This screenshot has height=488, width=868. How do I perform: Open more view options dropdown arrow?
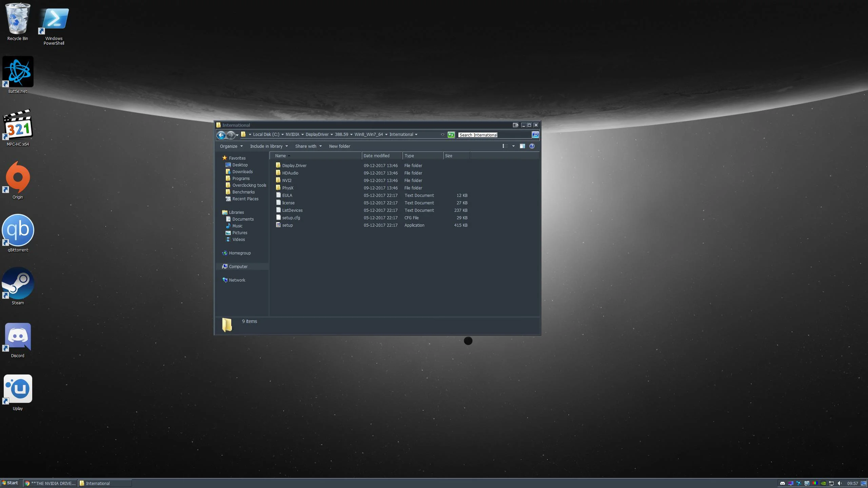pyautogui.click(x=513, y=146)
